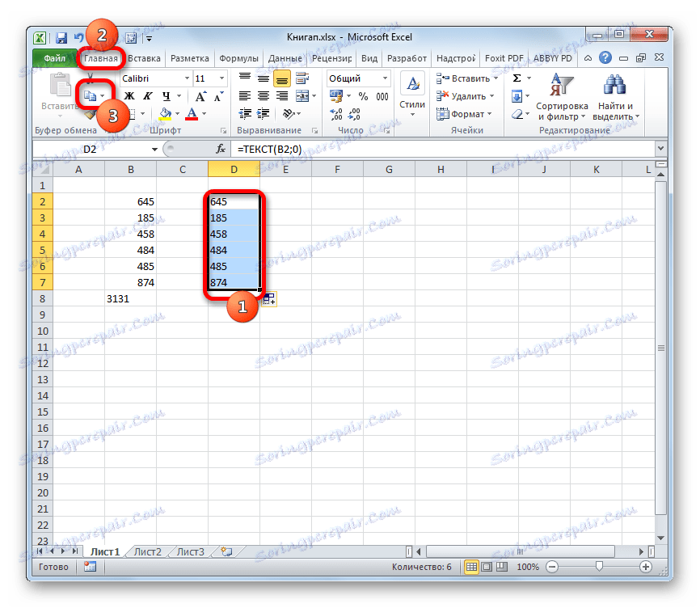
Task: Switch to the Данные tab
Action: tap(285, 58)
